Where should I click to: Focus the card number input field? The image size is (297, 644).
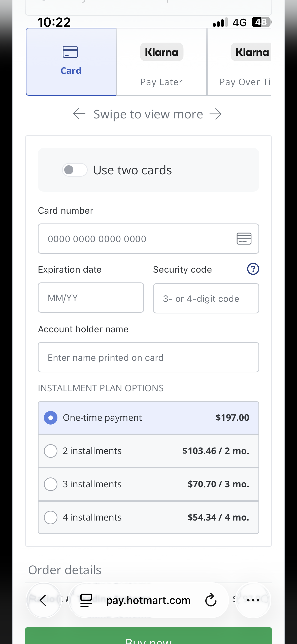pos(136,239)
